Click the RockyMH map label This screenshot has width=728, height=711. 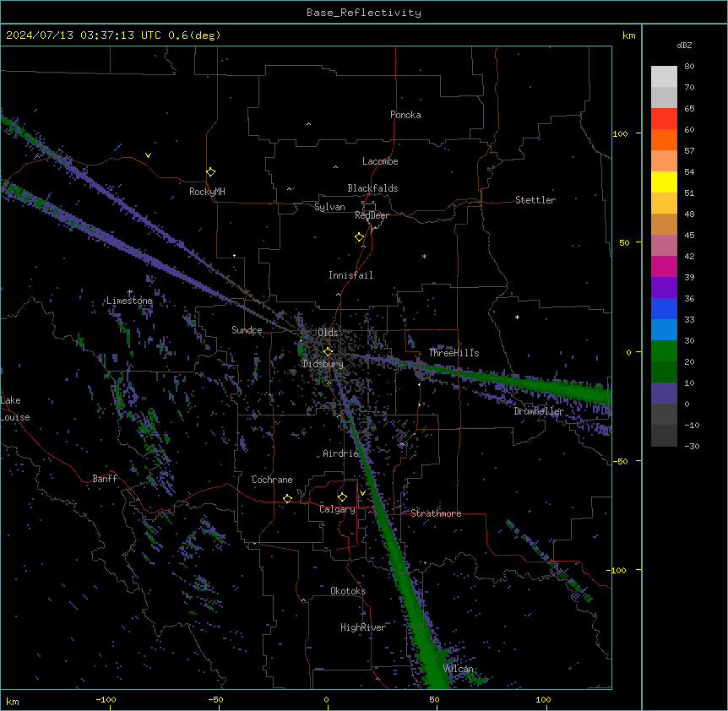pyautogui.click(x=207, y=192)
